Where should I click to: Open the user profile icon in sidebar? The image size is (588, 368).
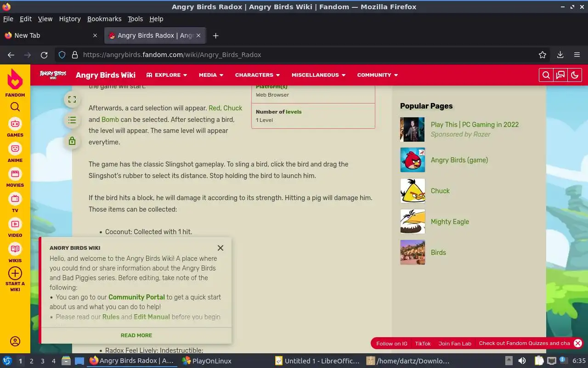pos(15,341)
